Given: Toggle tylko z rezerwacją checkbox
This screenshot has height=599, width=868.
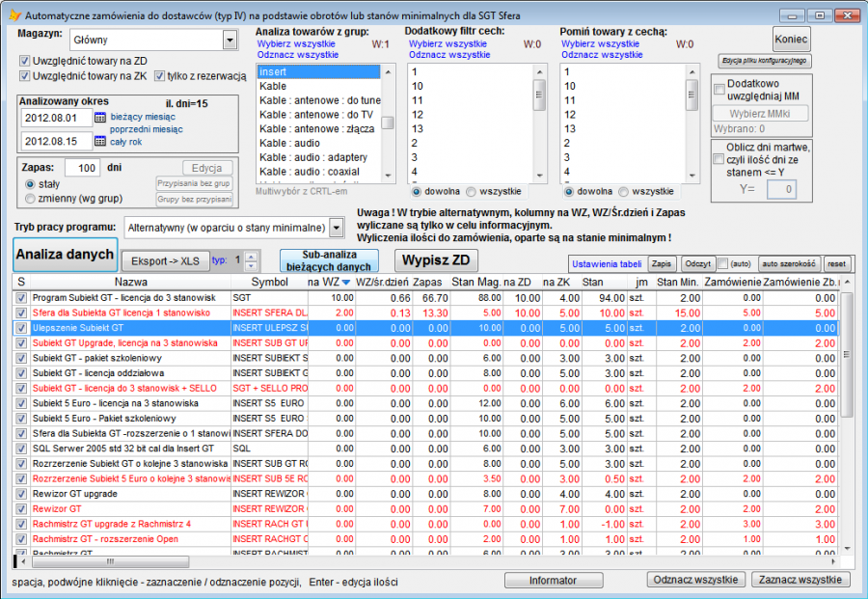Looking at the screenshot, I should pos(159,76).
